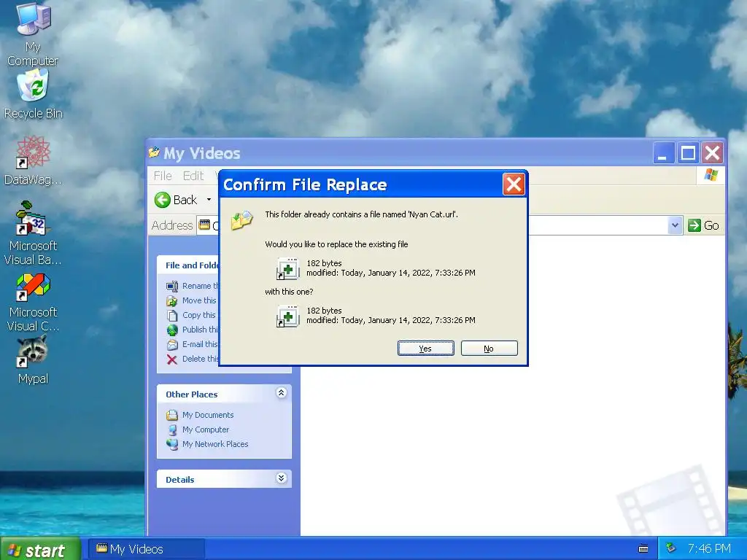Image resolution: width=747 pixels, height=560 pixels.
Task: Open My Computer link in Other Places
Action: [x=205, y=429]
